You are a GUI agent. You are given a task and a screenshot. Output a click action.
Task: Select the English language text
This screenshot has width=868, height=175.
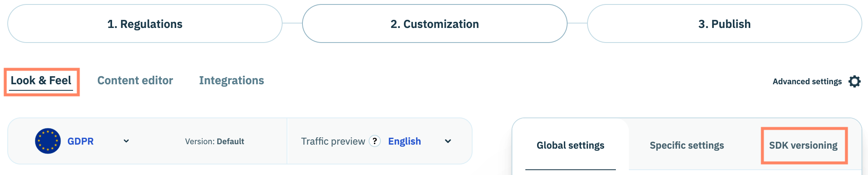click(x=404, y=141)
